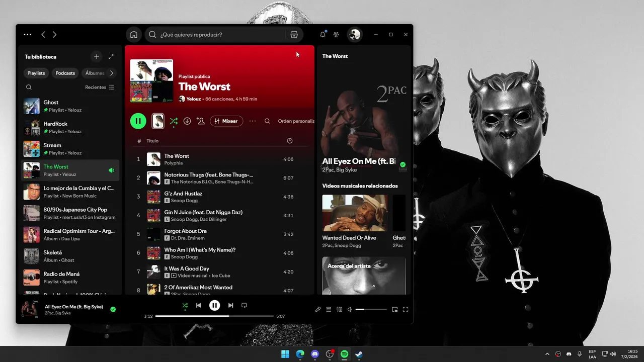The image size is (644, 362).
Task: Open the user profile avatar menu
Action: [x=355, y=34]
